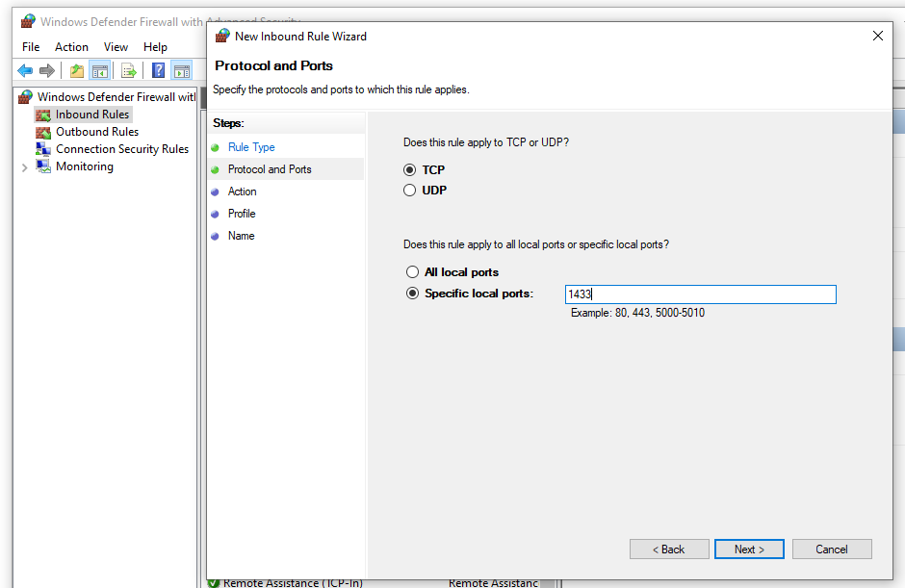Click the Export List toolbar icon

[x=129, y=71]
